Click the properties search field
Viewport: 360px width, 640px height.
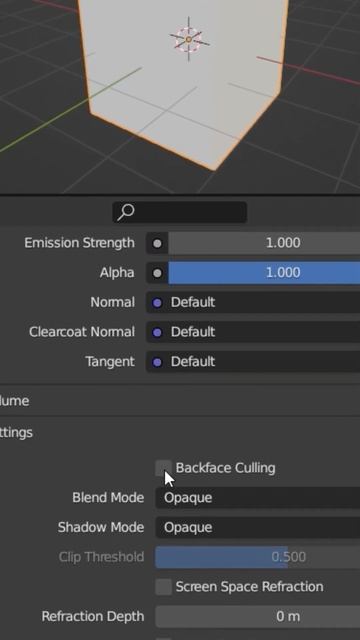coord(180,212)
